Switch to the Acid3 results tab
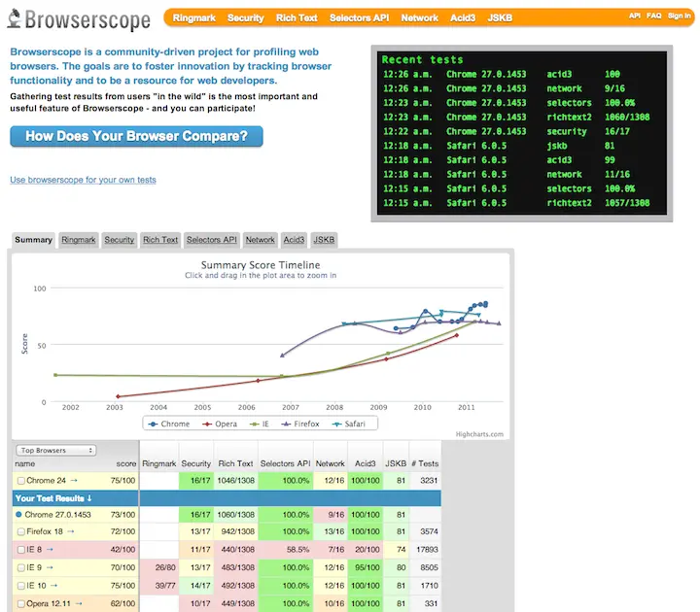This screenshot has height=612, width=700. [294, 240]
